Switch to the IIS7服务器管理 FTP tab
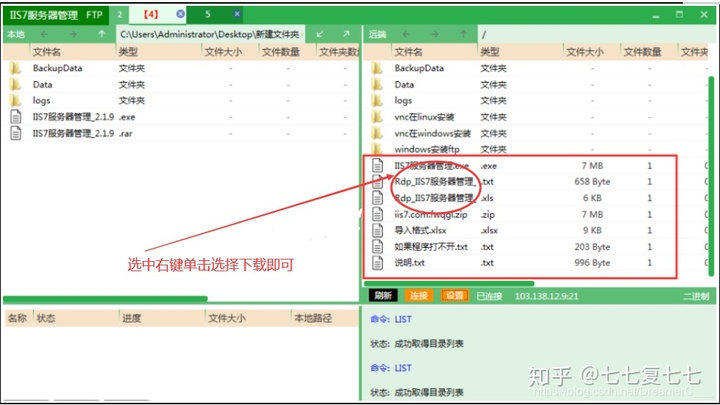720x405 pixels. pyautogui.click(x=56, y=15)
